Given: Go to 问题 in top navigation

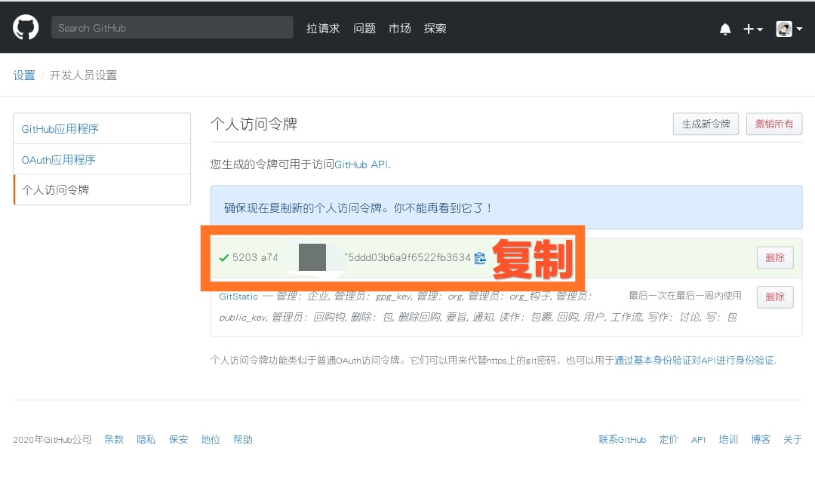Looking at the screenshot, I should point(364,29).
